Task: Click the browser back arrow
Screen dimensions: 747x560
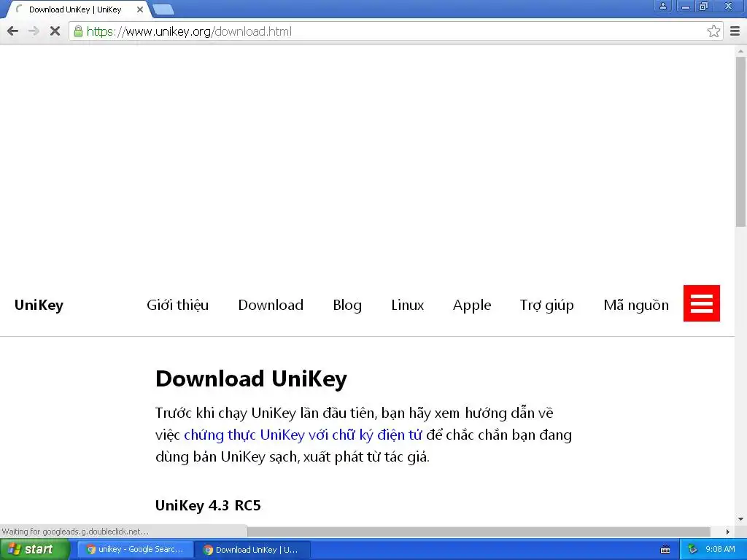Action: click(13, 31)
